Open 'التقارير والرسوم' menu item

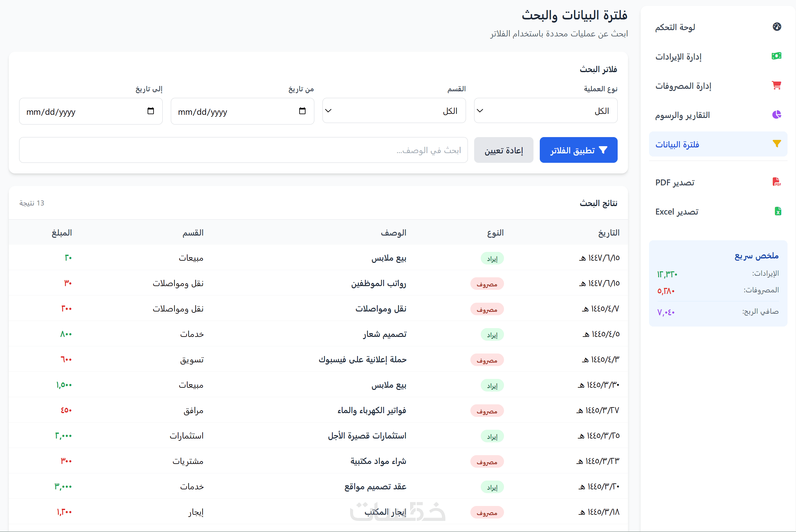682,115
